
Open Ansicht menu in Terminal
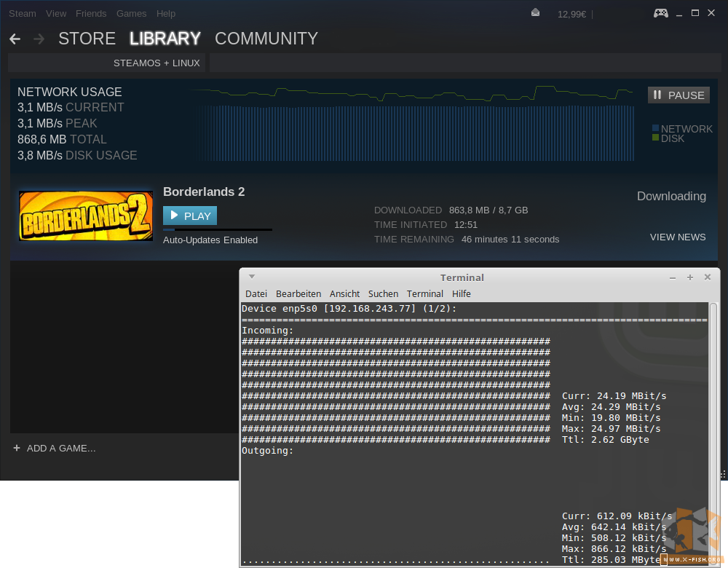344,294
